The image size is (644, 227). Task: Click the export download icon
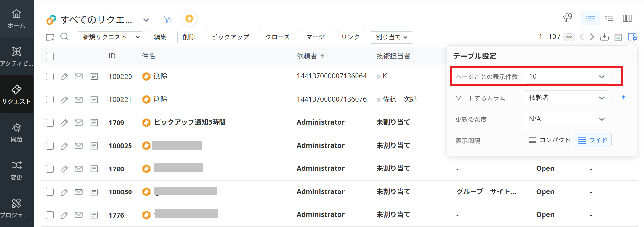(604, 37)
